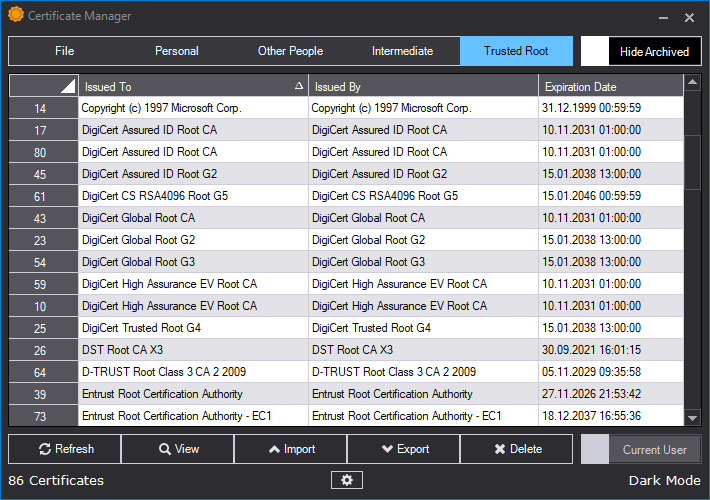Viewport: 710px width, 500px height.
Task: Select row header 10
Action: tap(43, 306)
